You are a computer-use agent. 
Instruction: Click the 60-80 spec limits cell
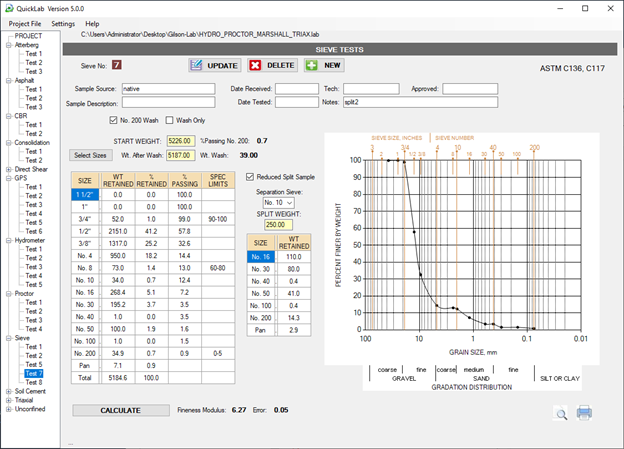pyautogui.click(x=218, y=268)
